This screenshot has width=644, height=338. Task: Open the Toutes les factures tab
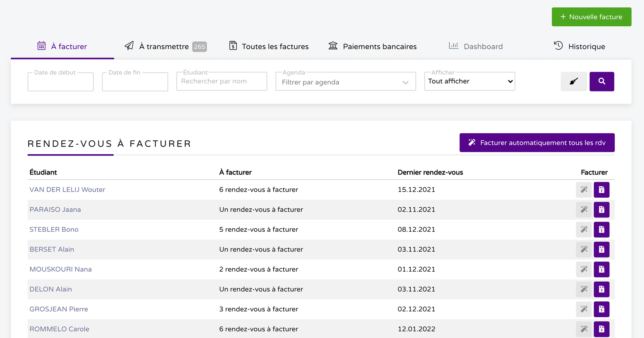tap(269, 46)
